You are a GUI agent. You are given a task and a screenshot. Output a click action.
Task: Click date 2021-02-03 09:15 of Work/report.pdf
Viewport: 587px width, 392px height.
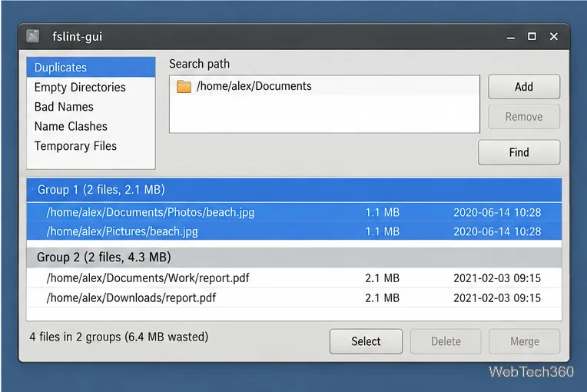[497, 278]
